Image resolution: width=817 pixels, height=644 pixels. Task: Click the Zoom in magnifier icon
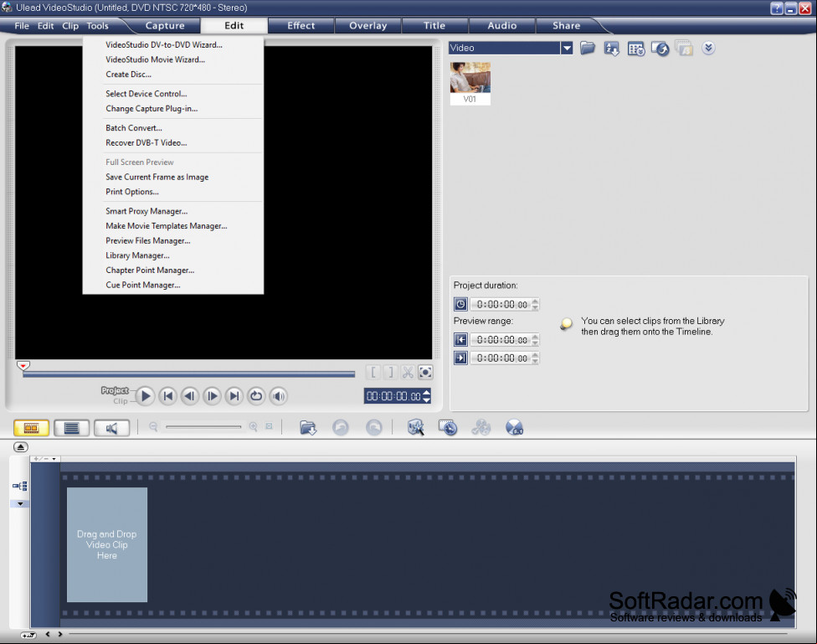click(x=254, y=426)
